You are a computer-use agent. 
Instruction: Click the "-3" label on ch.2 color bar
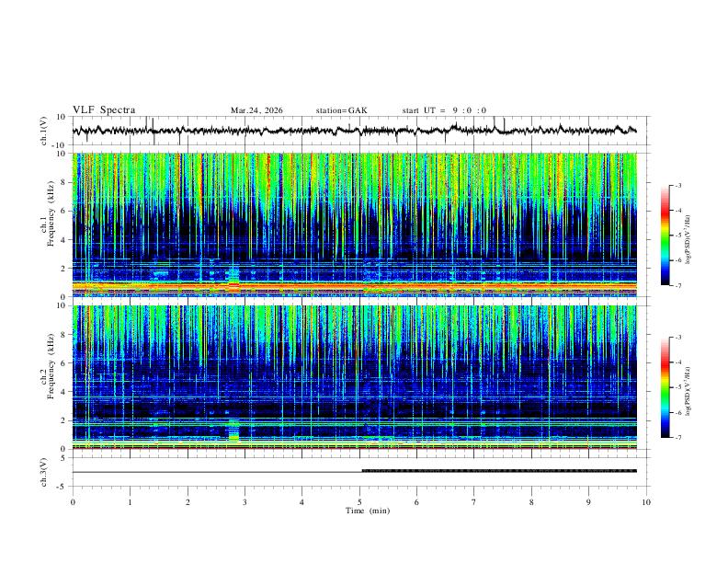coord(677,338)
